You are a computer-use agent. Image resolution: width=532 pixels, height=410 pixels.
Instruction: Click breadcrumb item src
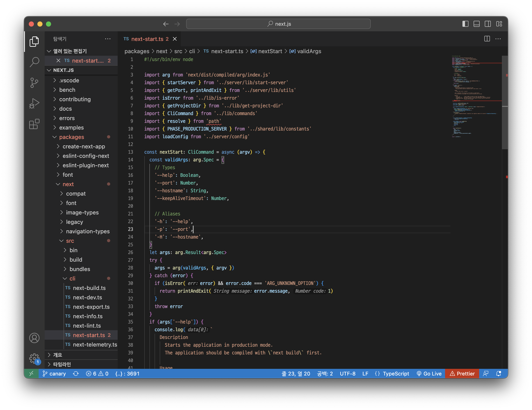[x=178, y=51]
